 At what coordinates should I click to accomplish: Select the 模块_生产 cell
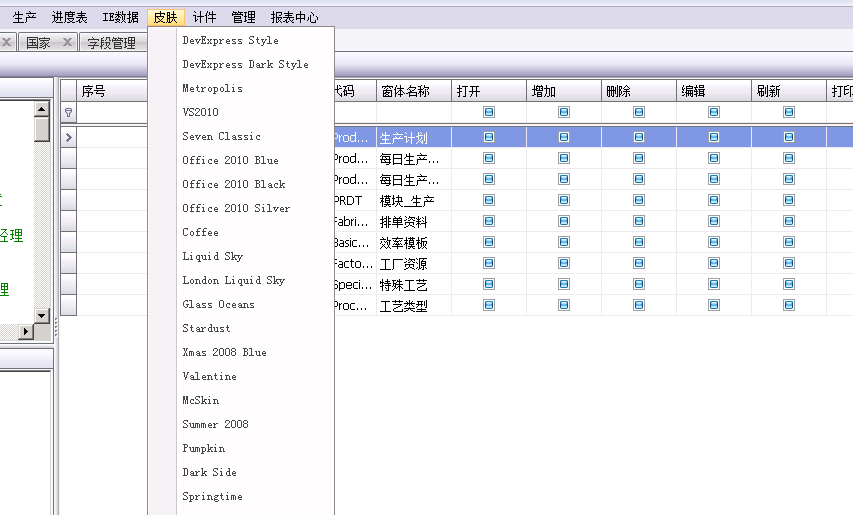tap(413, 201)
